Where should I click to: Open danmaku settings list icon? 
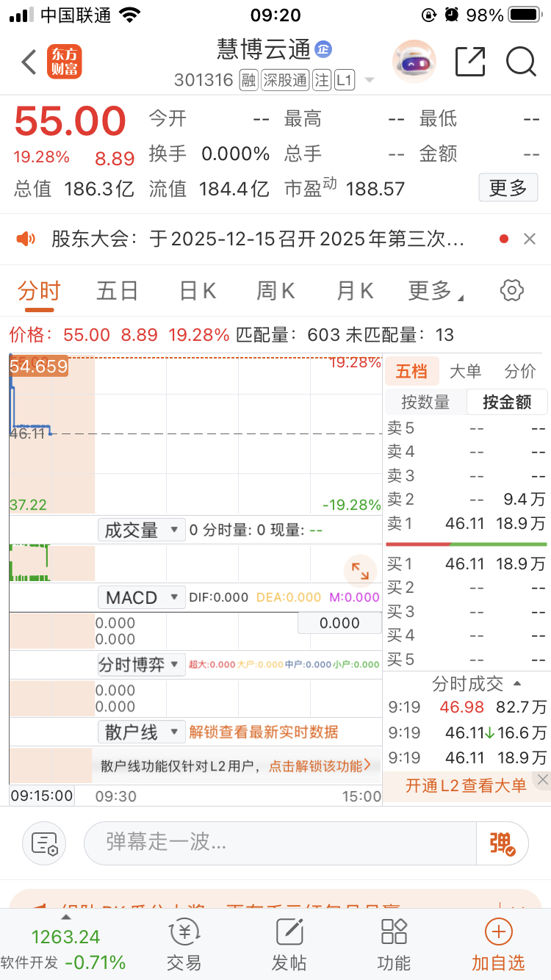[x=44, y=843]
